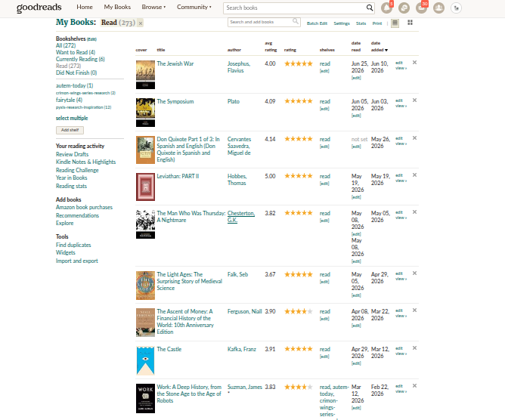The image size is (505, 420).
Task: Remove The Jewish War from shelf
Action: click(414, 63)
